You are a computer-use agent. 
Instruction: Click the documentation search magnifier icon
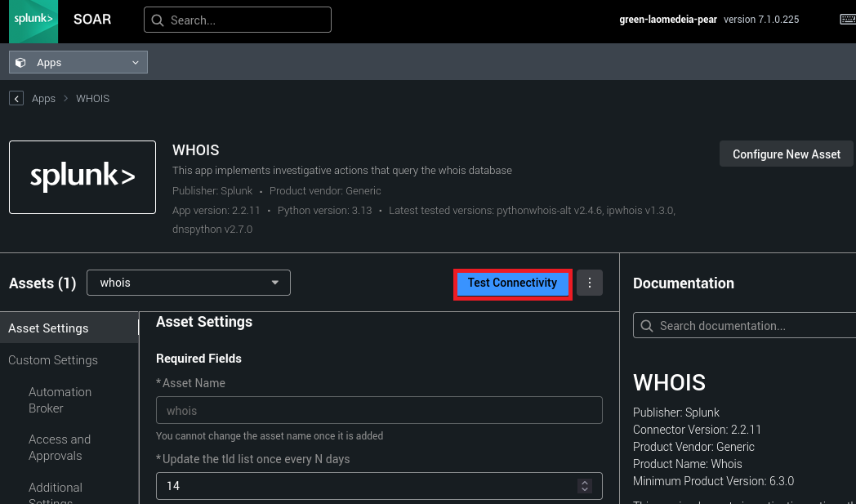click(646, 326)
